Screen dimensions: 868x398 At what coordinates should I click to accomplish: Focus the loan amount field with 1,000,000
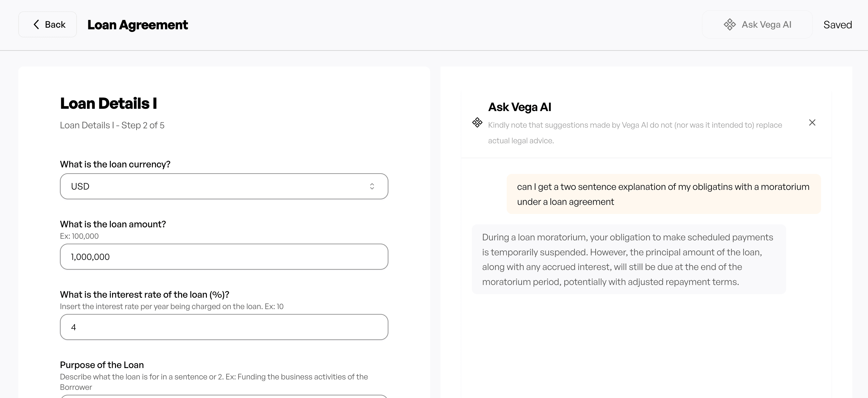[224, 257]
